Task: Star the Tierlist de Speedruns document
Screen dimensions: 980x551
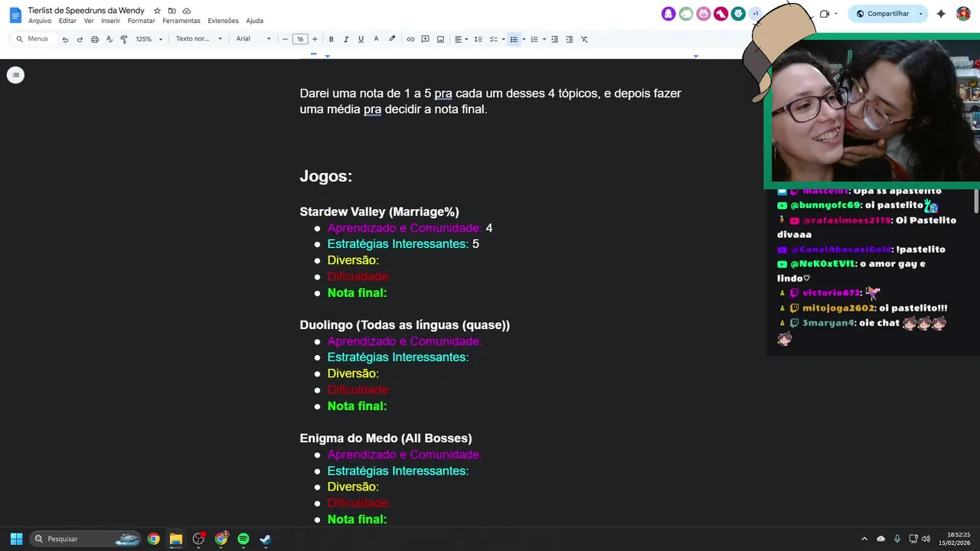Action: point(157,11)
